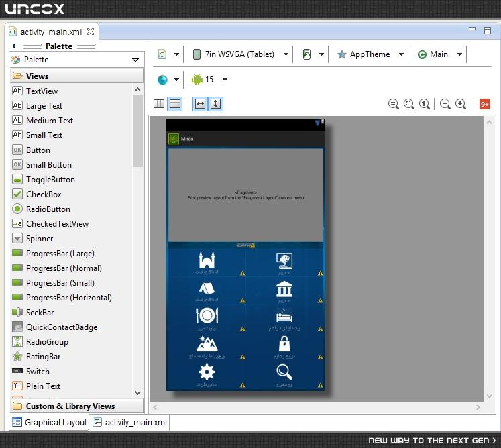
Task: Set vertical linear layout orientation
Action: coord(175,104)
